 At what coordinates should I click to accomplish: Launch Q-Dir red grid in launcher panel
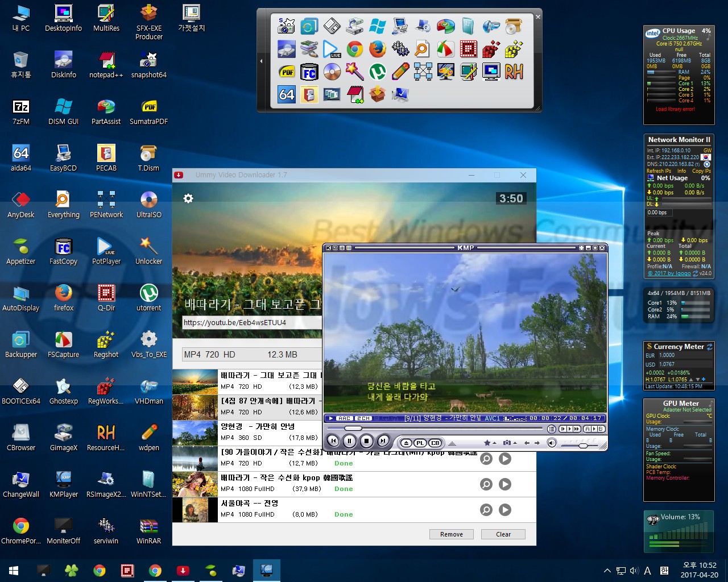(468, 49)
